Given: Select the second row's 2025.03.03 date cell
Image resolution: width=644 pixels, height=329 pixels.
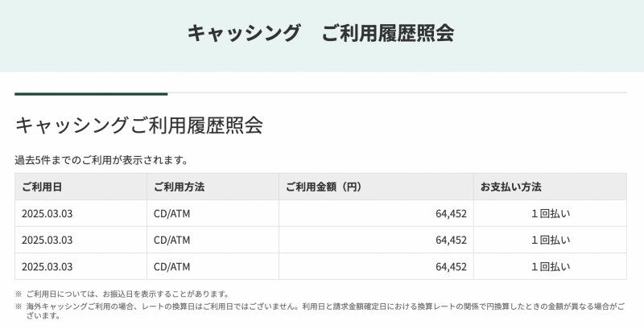Looking at the screenshot, I should pyautogui.click(x=47, y=240).
